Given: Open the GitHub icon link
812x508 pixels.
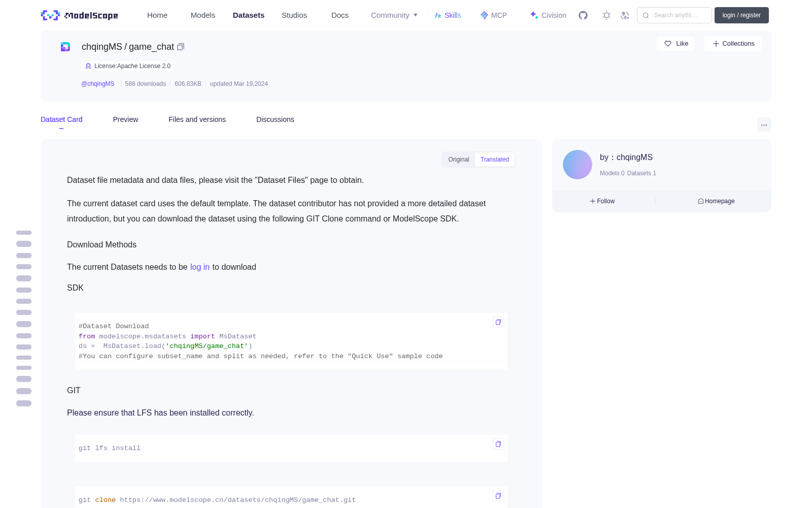Looking at the screenshot, I should coord(583,15).
